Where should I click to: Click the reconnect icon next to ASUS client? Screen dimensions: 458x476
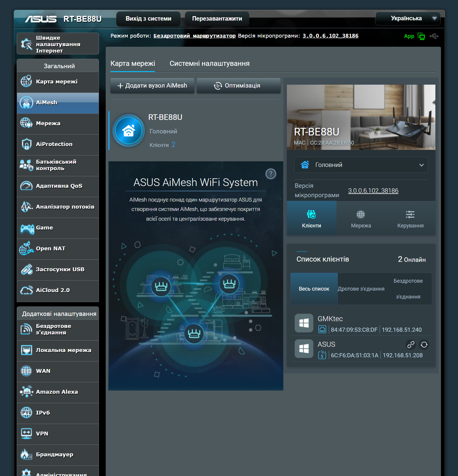click(x=424, y=344)
